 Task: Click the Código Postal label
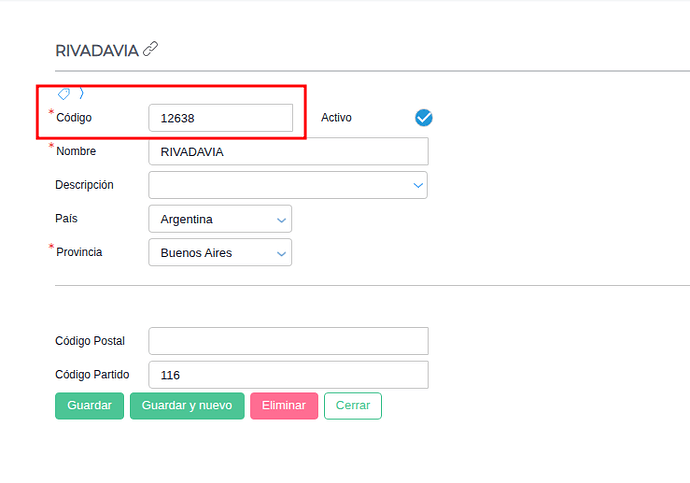click(90, 341)
